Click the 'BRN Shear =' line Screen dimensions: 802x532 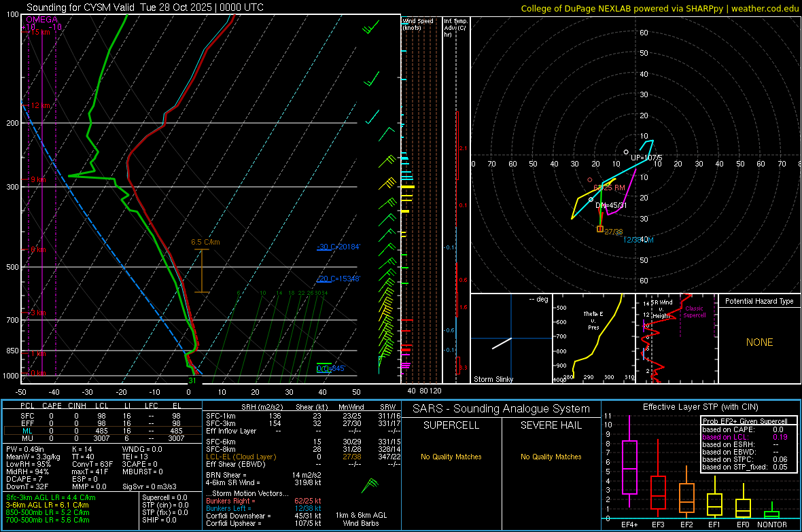(x=264, y=475)
